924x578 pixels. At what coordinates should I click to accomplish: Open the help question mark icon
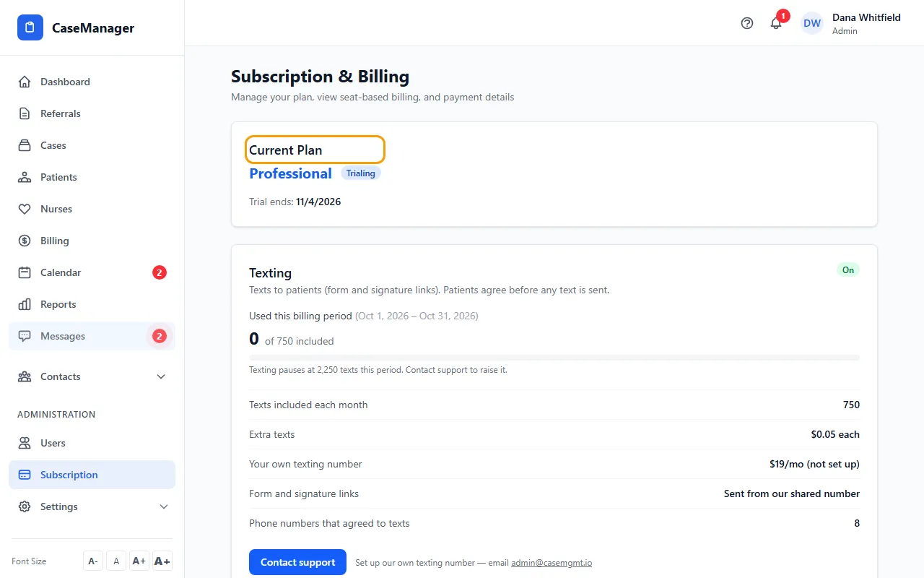pyautogui.click(x=747, y=23)
